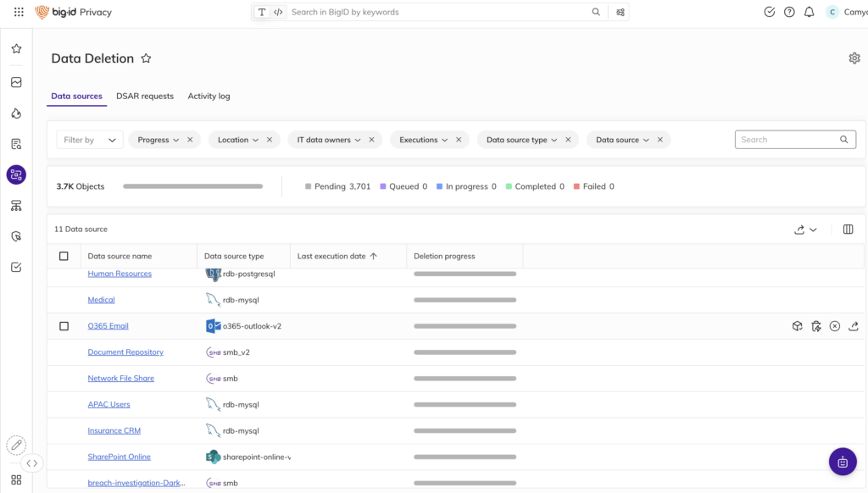Expand the Filter by dropdown
Image resolution: width=868 pixels, height=493 pixels.
[x=90, y=140]
